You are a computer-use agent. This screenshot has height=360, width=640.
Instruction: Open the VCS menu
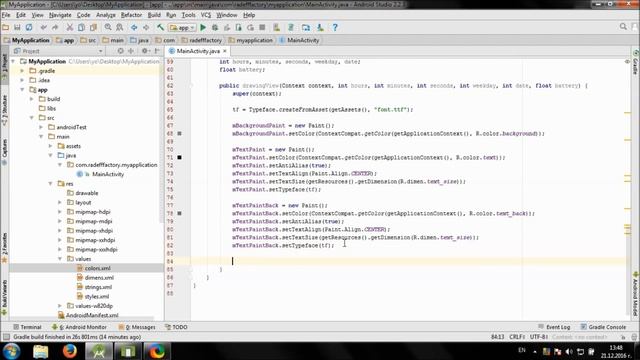(206, 15)
